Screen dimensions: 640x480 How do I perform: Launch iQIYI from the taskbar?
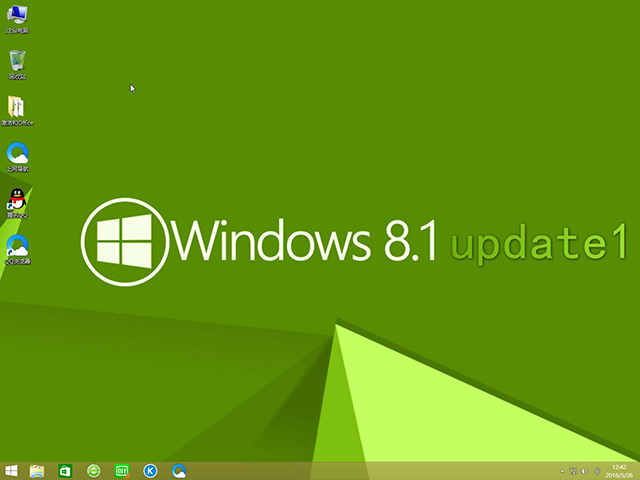tap(122, 470)
